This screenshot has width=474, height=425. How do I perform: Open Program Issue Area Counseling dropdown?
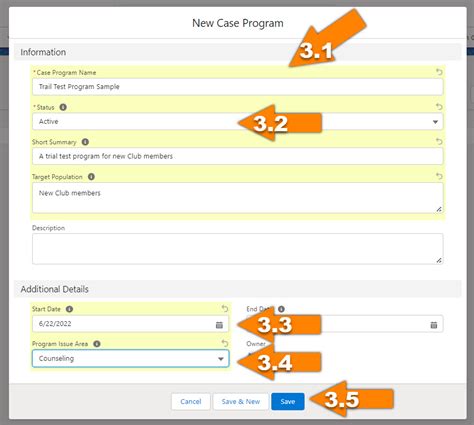[x=131, y=359]
